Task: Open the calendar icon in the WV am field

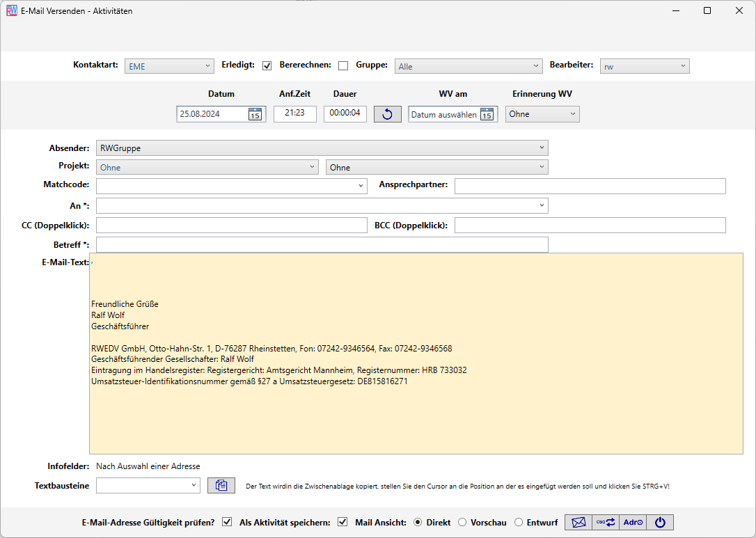Action: coord(487,115)
